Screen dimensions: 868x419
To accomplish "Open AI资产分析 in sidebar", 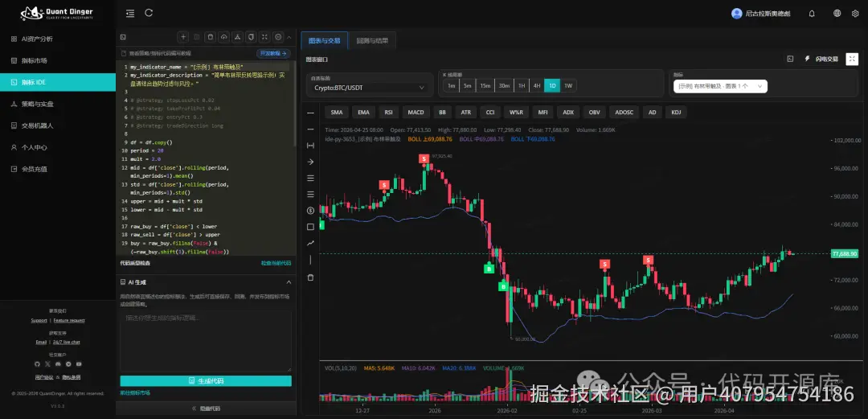I will point(58,39).
